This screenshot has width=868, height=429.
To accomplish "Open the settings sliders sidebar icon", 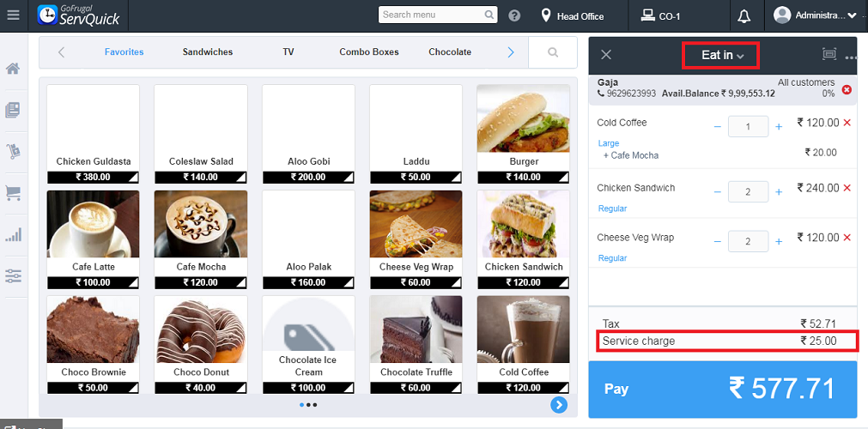I will click(13, 275).
